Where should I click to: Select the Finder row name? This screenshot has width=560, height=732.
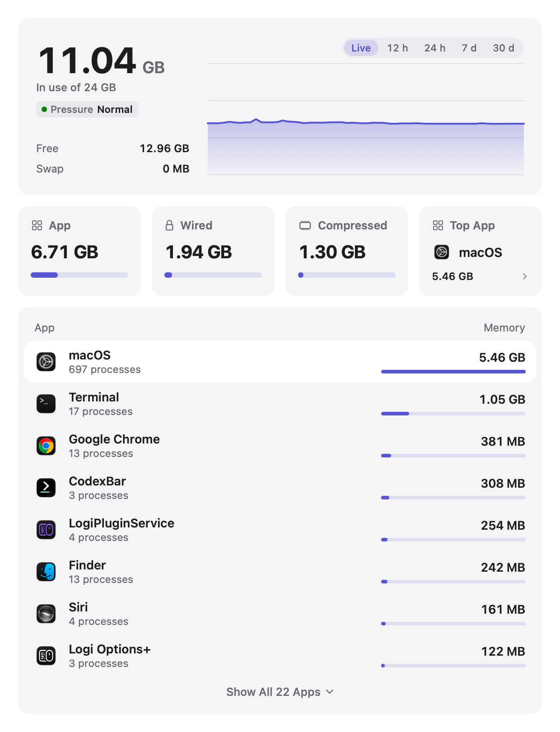[87, 565]
